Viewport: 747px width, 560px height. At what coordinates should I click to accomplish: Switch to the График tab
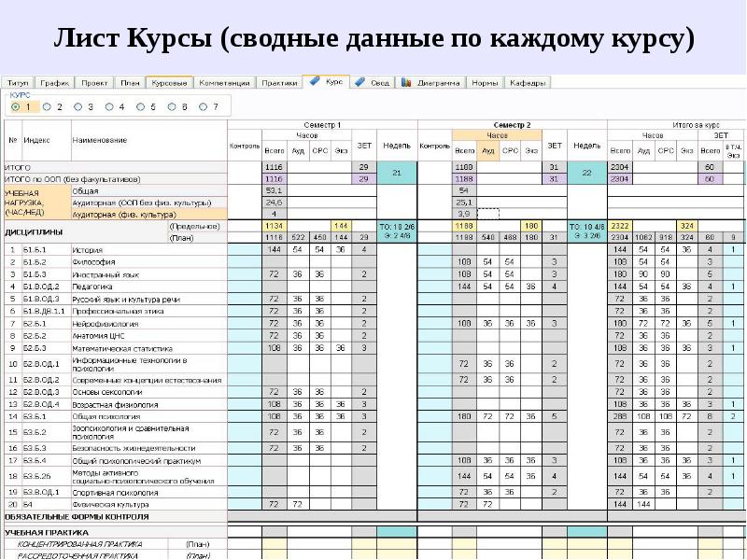(x=54, y=83)
